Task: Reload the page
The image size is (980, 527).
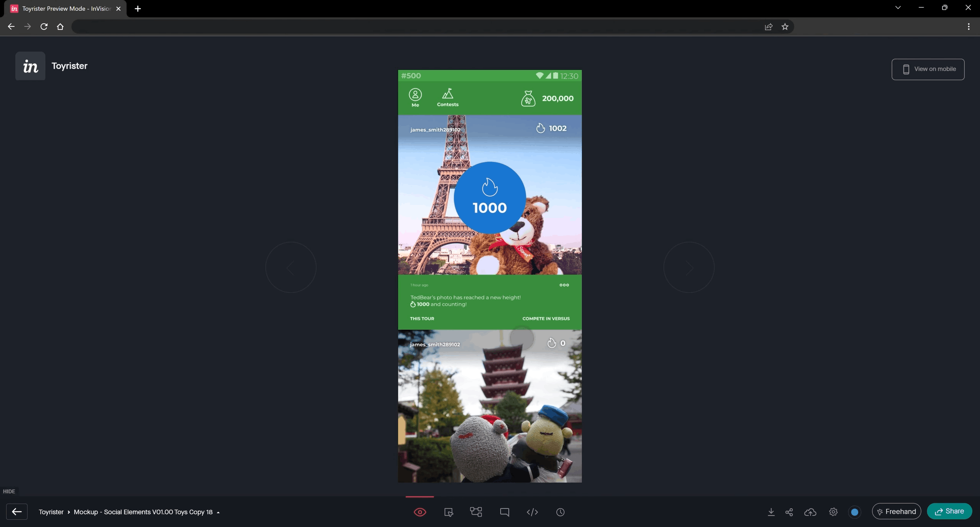Action: (44, 26)
